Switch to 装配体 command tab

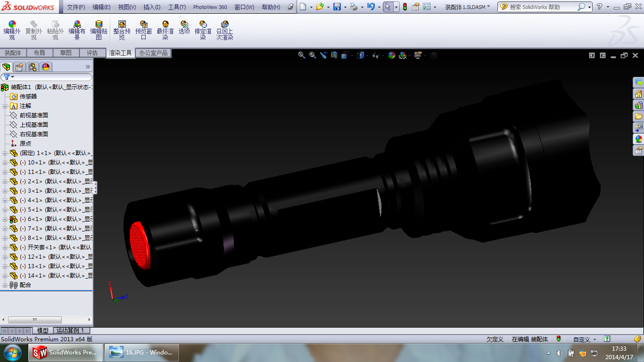click(13, 53)
